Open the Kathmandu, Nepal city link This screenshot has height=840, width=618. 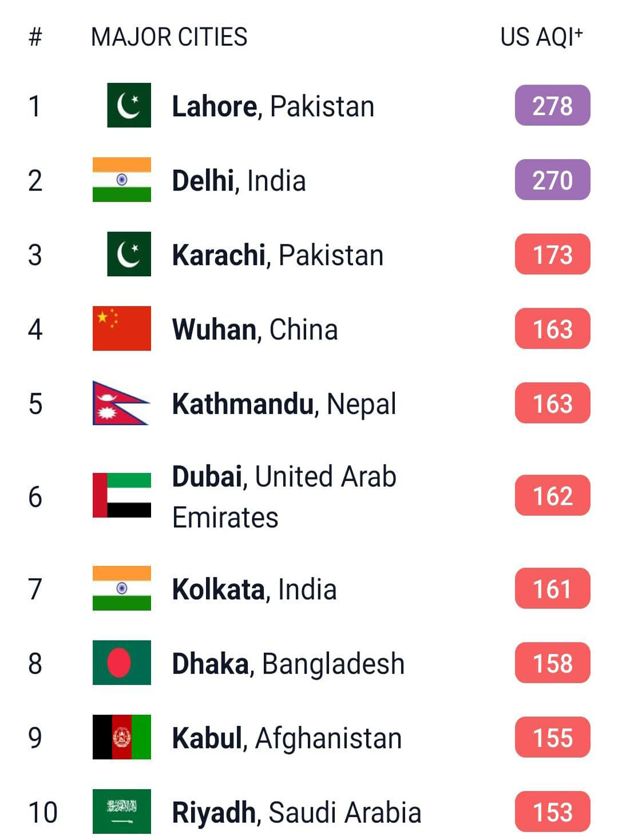click(284, 404)
